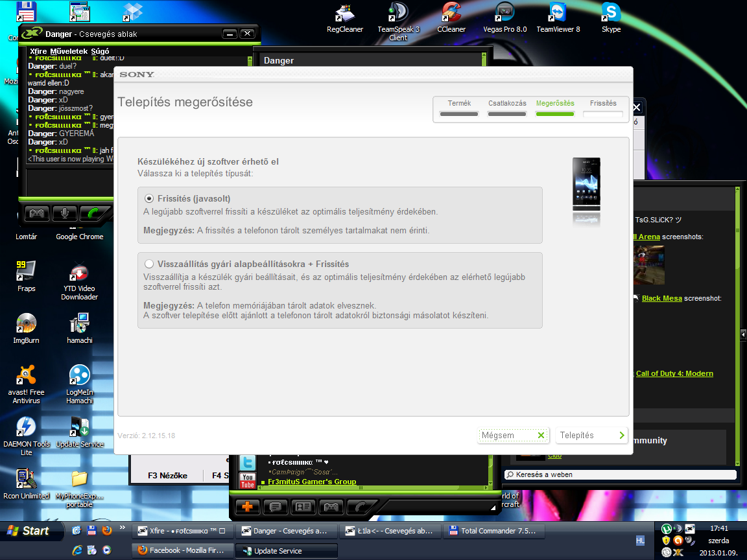This screenshot has width=747, height=560.
Task: Open the Műveletek menu in chat window
Action: 69,51
